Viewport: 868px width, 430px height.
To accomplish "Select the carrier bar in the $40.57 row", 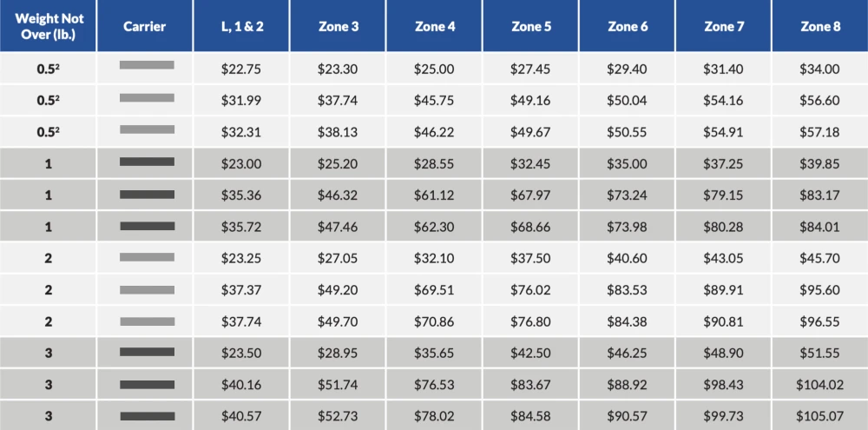I will (x=147, y=416).
